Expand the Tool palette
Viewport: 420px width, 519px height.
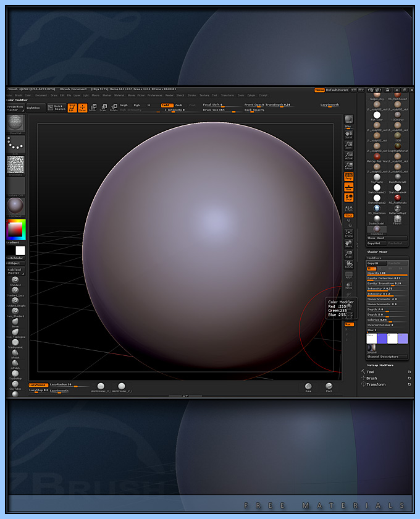[x=371, y=372]
